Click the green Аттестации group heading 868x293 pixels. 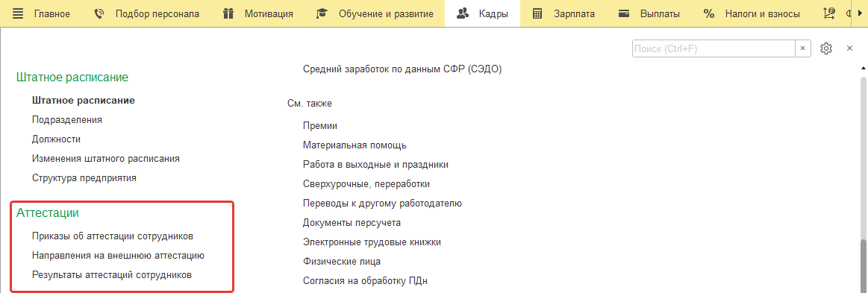click(x=48, y=212)
